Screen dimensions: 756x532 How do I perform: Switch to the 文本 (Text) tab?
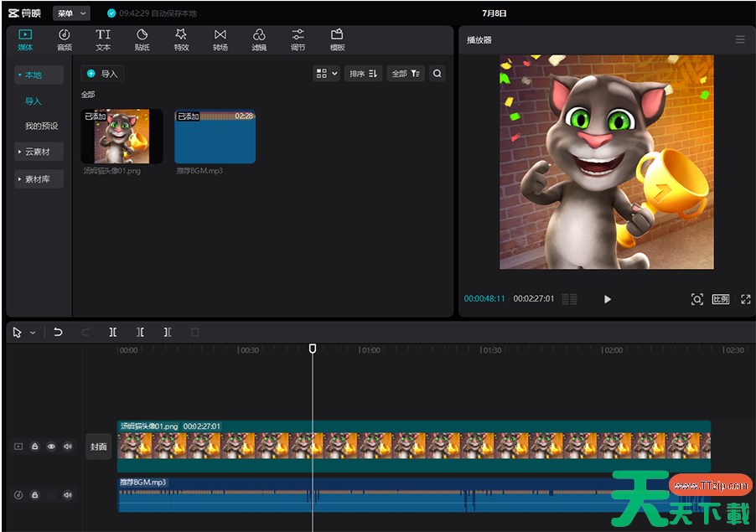coord(103,39)
